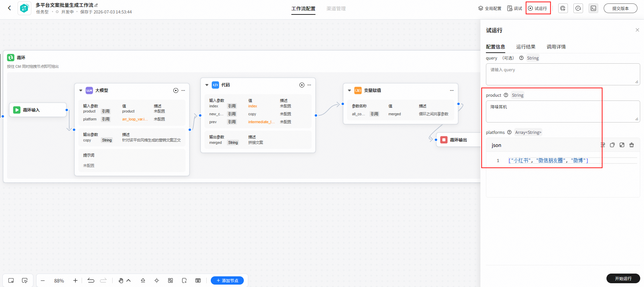
Task: Click help icon next to platforms label
Action: [509, 132]
